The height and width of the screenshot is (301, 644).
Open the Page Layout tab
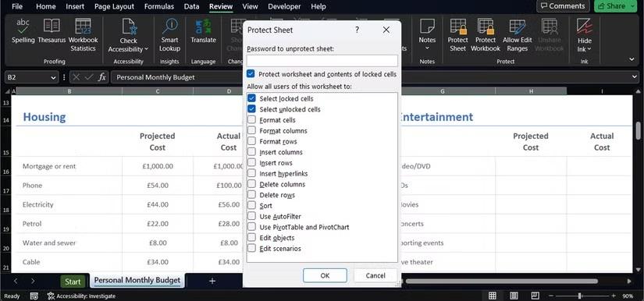point(114,6)
